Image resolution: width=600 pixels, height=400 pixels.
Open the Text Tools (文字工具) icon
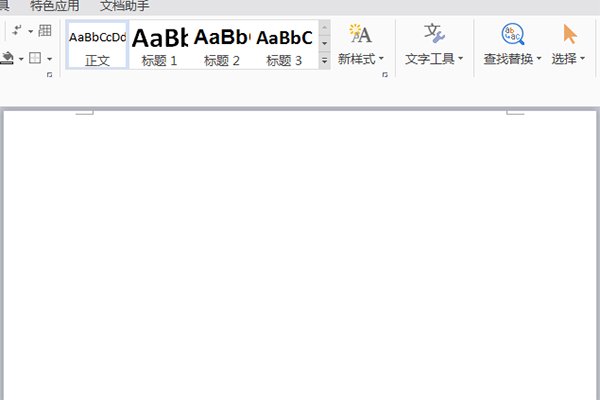click(433, 35)
